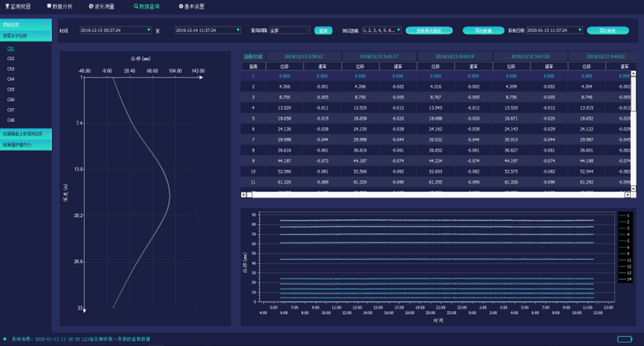Click legend entry 14 in time chart

pos(625,279)
